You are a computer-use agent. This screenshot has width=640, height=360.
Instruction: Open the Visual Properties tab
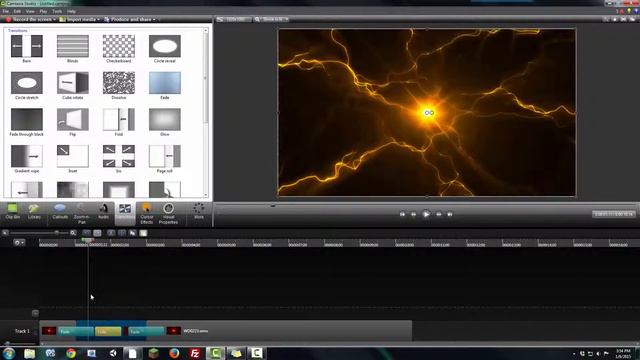(168, 213)
